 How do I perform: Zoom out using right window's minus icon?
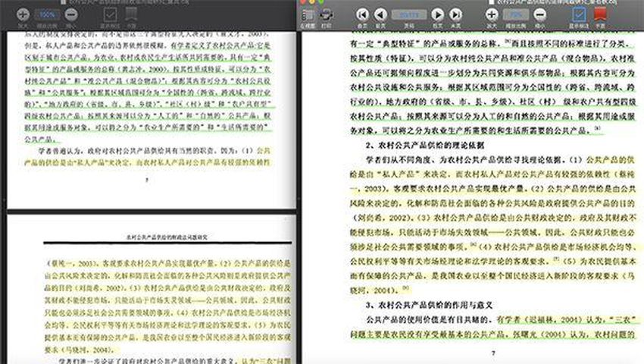pyautogui.click(x=540, y=15)
